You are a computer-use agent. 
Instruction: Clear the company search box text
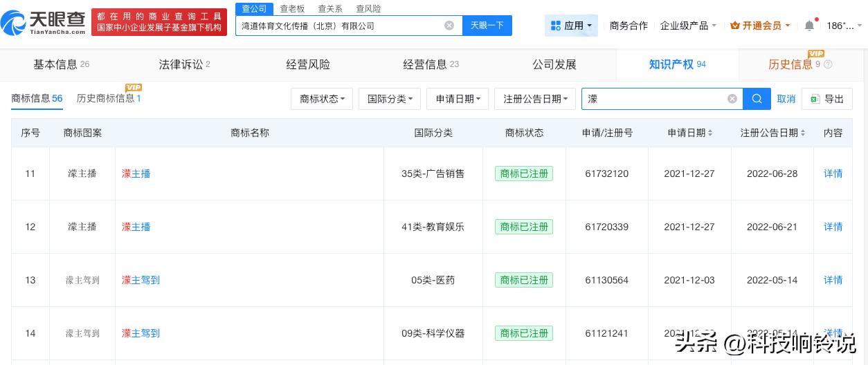pos(449,26)
